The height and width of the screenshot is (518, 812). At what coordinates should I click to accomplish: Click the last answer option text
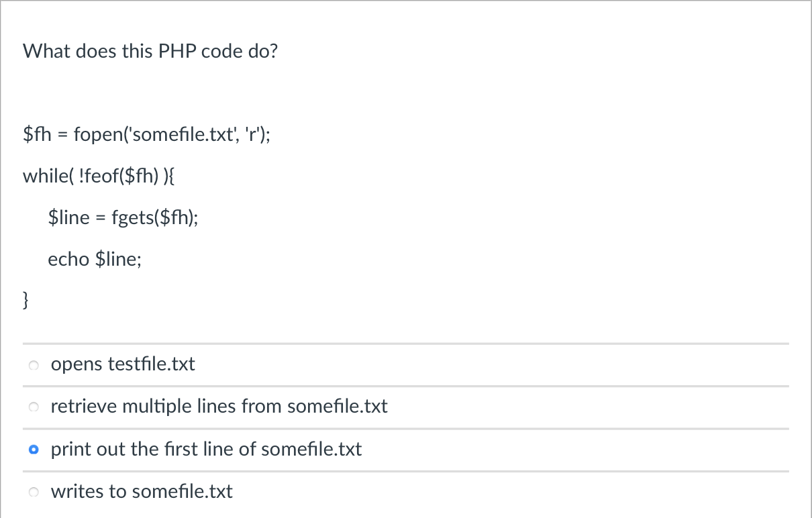142,491
